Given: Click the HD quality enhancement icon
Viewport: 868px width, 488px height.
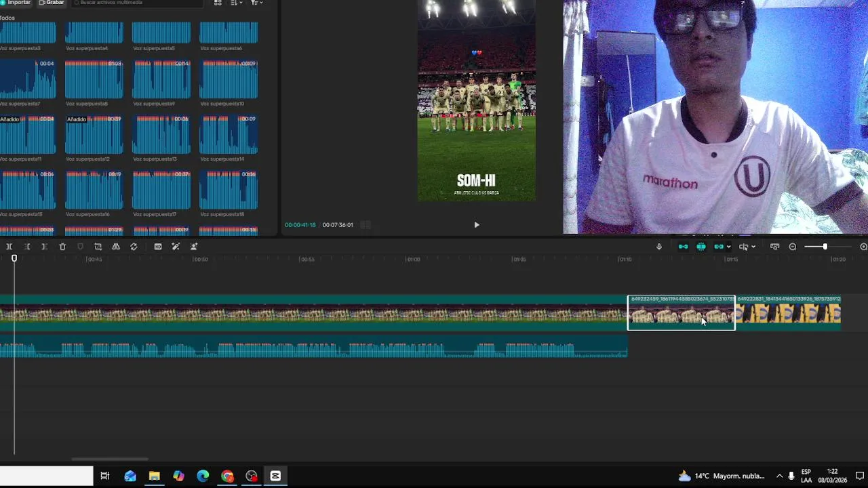Looking at the screenshot, I should click(x=158, y=247).
